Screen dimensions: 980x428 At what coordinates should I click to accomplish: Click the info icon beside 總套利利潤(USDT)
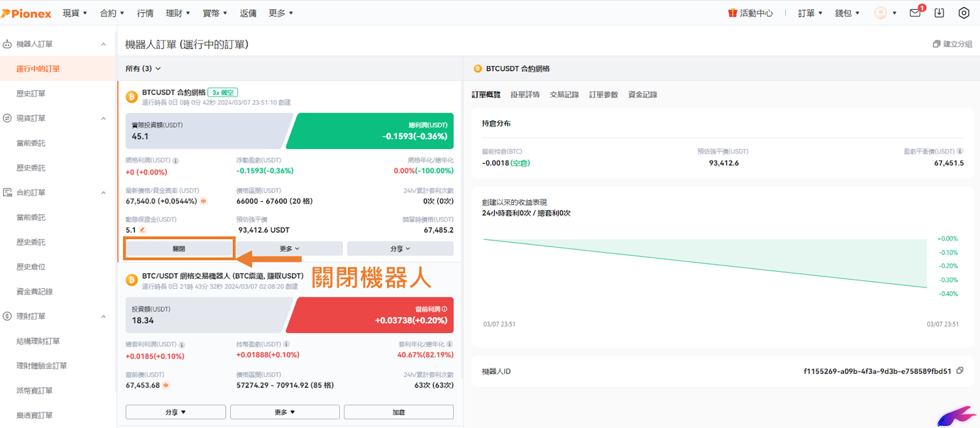[182, 345]
